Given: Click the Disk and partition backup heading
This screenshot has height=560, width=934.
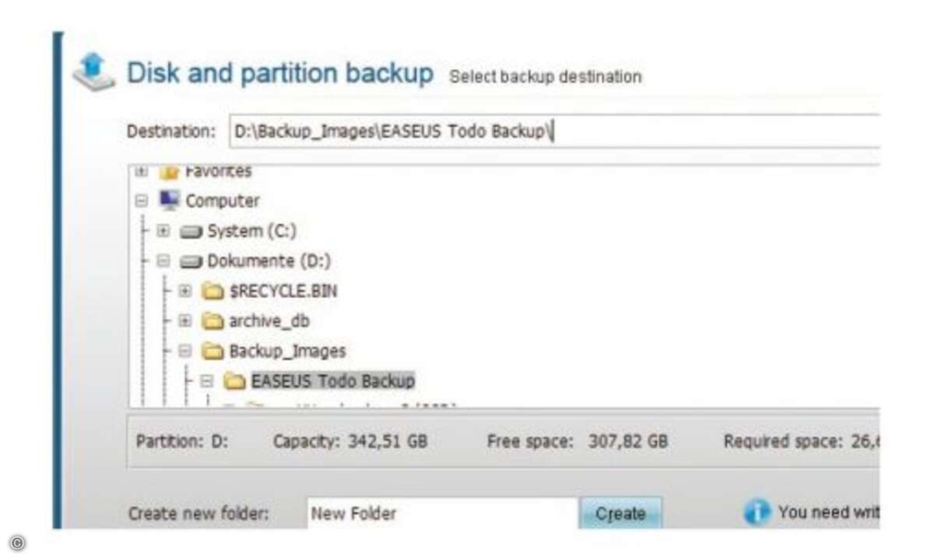Looking at the screenshot, I should [280, 73].
